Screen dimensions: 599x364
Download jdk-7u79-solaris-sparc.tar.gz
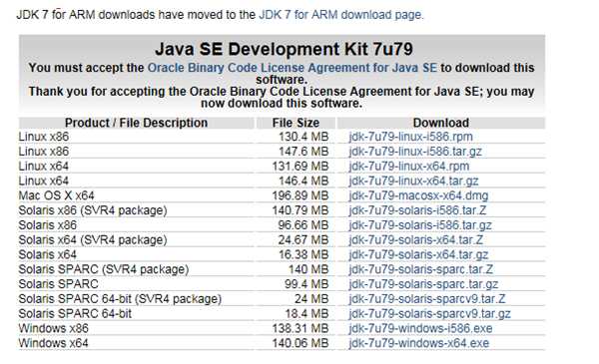coord(423,284)
